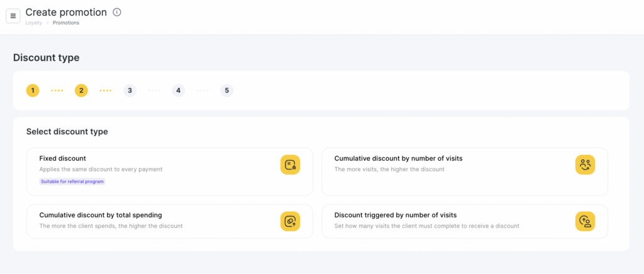This screenshot has width=644, height=274.
Task: Select the Fixed discount option title
Action: 62,159
